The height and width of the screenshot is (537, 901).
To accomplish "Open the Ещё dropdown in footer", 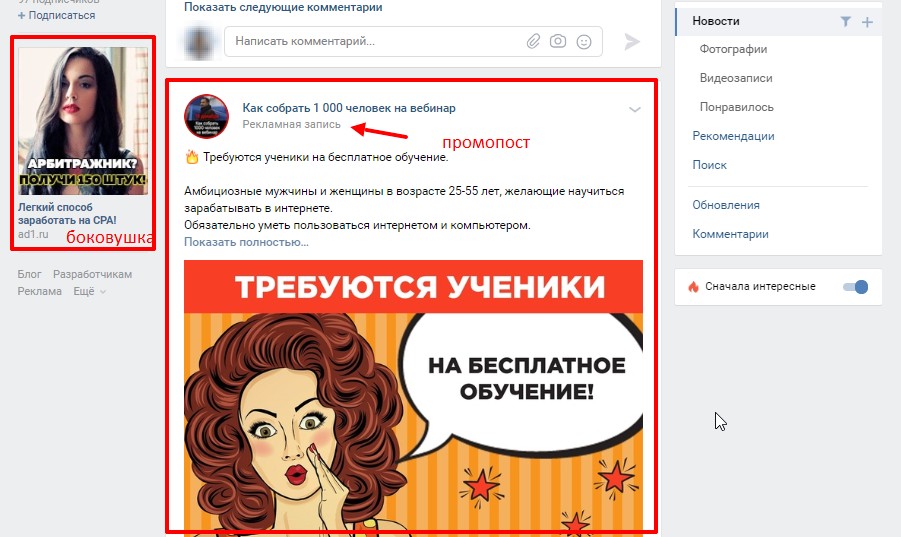I will pyautogui.click(x=89, y=291).
